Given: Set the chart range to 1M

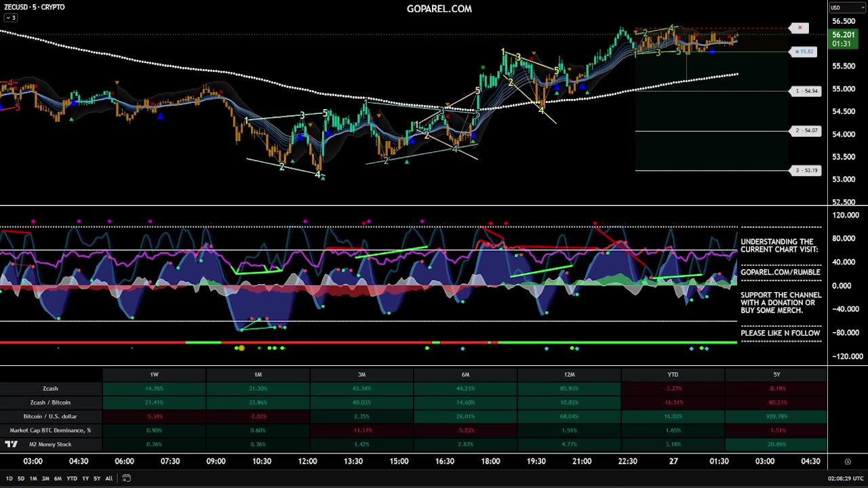Looking at the screenshot, I should pyautogui.click(x=33, y=479).
